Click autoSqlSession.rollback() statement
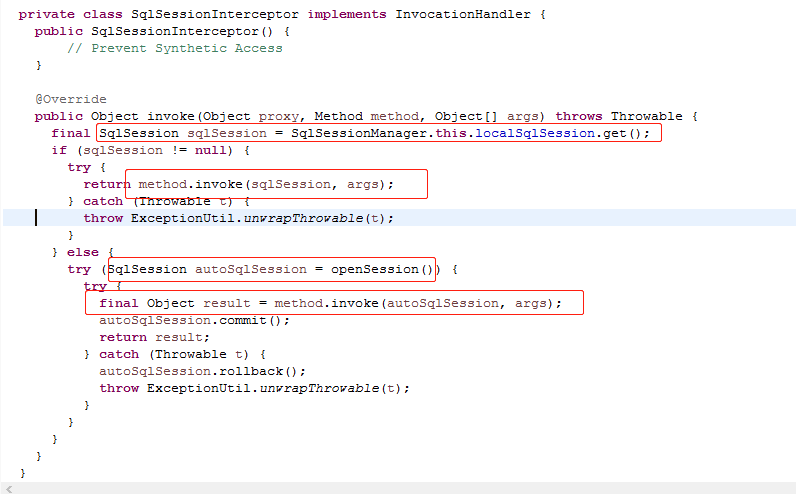This screenshot has width=796, height=494. 203,371
